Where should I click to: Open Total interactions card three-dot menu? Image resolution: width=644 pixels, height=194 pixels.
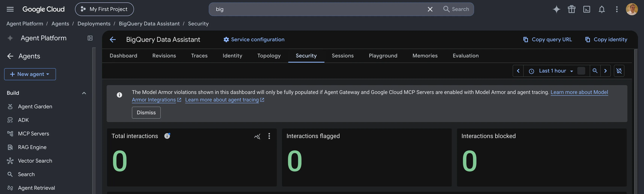click(x=269, y=136)
